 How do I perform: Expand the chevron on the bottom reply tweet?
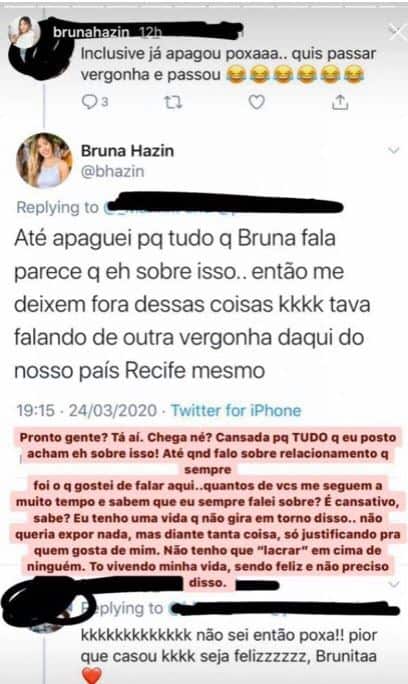click(x=394, y=583)
